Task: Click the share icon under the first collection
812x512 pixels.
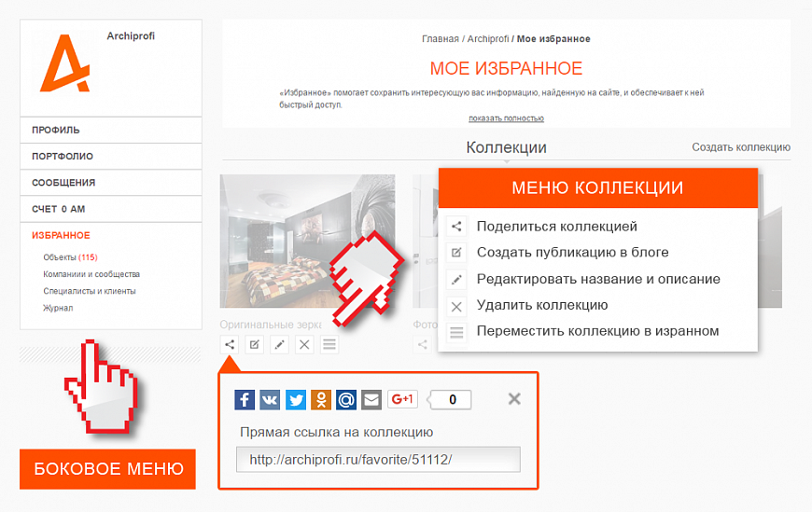Action: point(229,344)
